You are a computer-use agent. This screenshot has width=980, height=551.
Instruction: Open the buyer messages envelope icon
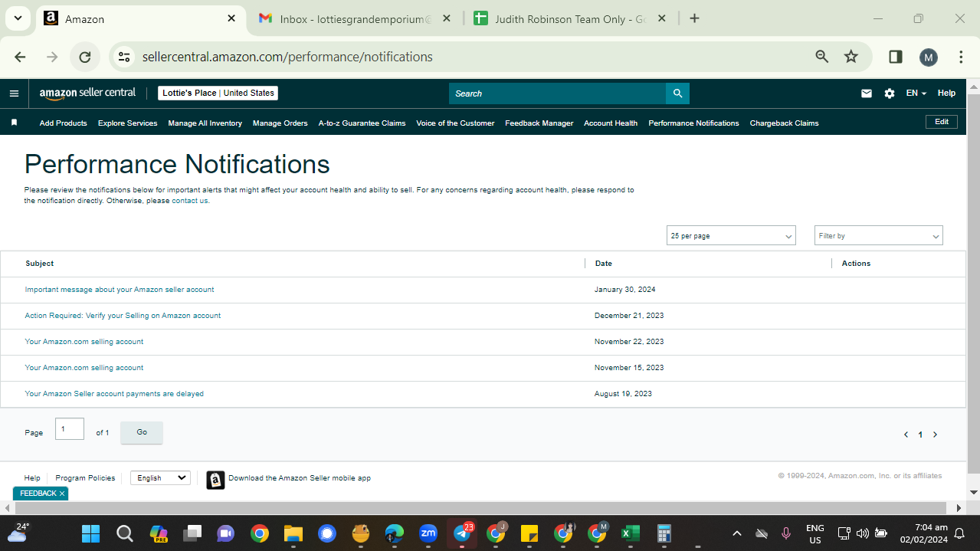pos(867,93)
